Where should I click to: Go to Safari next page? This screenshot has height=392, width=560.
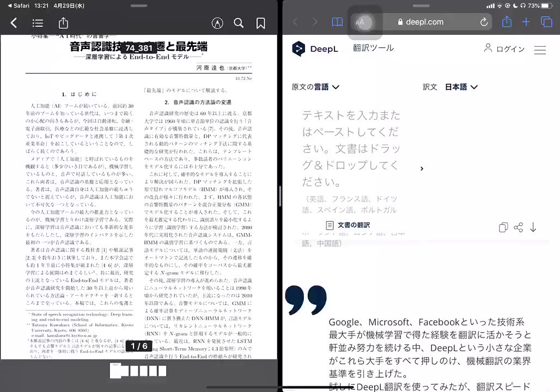click(314, 22)
